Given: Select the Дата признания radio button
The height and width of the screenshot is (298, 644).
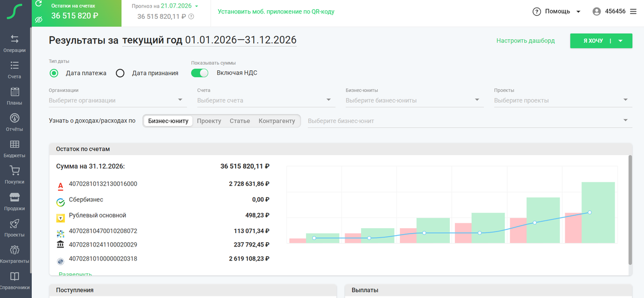Looking at the screenshot, I should coord(120,73).
